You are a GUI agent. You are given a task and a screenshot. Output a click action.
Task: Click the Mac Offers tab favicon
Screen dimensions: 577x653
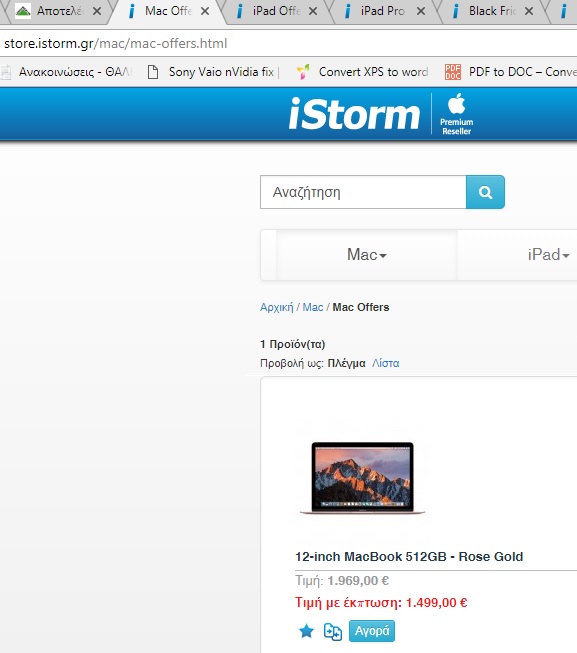(x=131, y=11)
